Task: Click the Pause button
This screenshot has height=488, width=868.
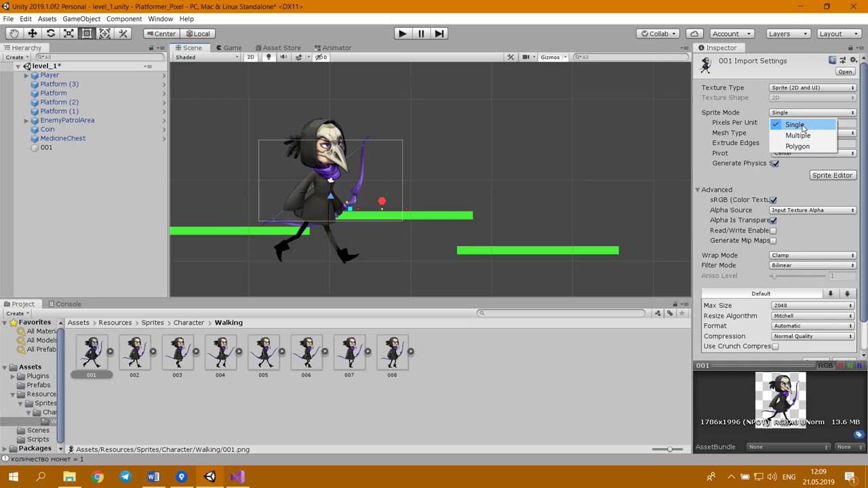Action: tap(420, 33)
